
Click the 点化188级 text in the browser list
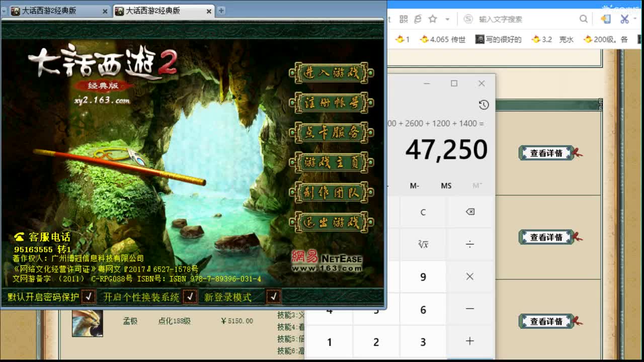tap(175, 321)
